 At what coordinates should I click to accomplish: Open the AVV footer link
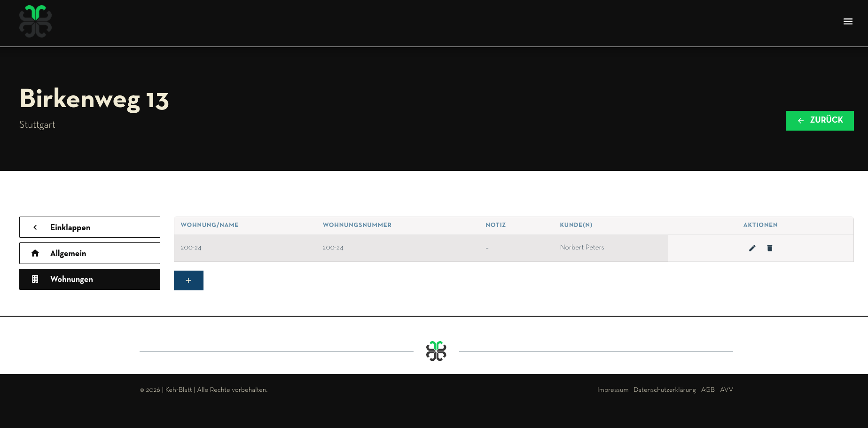click(726, 390)
